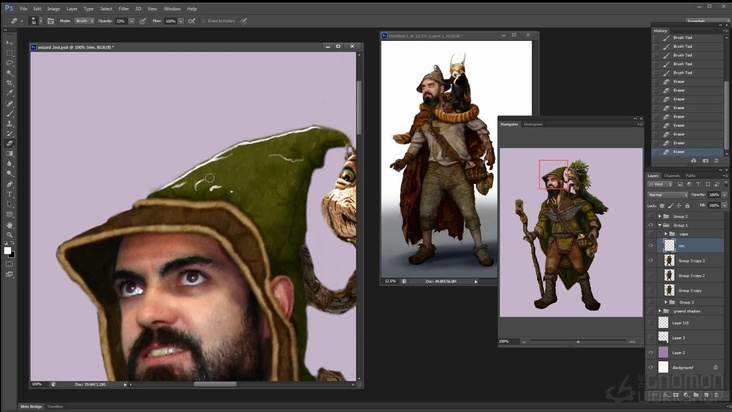
Task: Switch to the Paths tab
Action: pyautogui.click(x=690, y=176)
